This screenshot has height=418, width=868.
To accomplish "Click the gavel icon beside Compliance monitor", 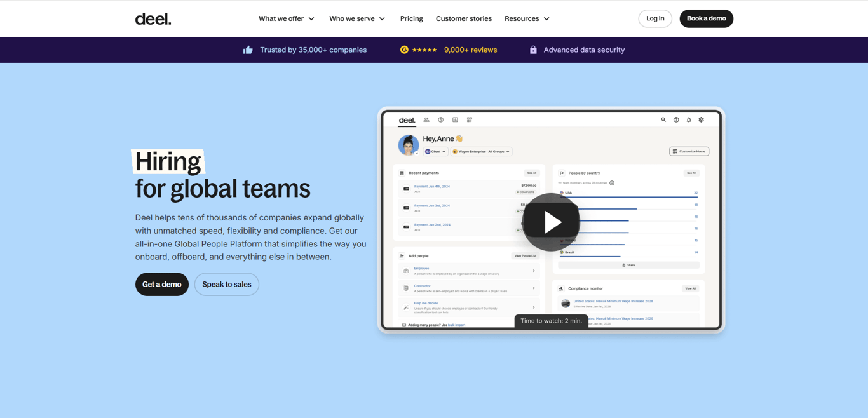I will tap(562, 288).
